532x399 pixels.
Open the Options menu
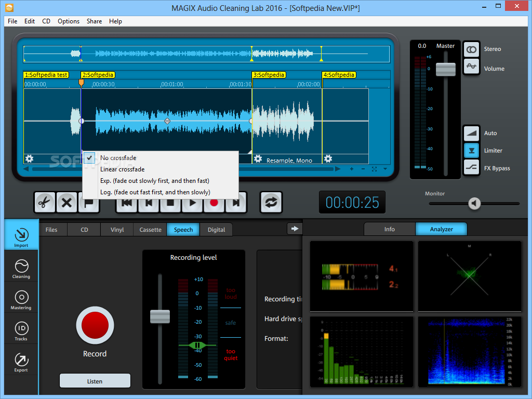(x=69, y=21)
